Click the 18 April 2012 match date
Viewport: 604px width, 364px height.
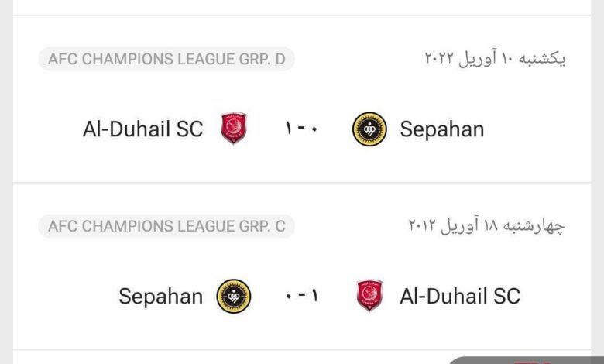pos(487,226)
